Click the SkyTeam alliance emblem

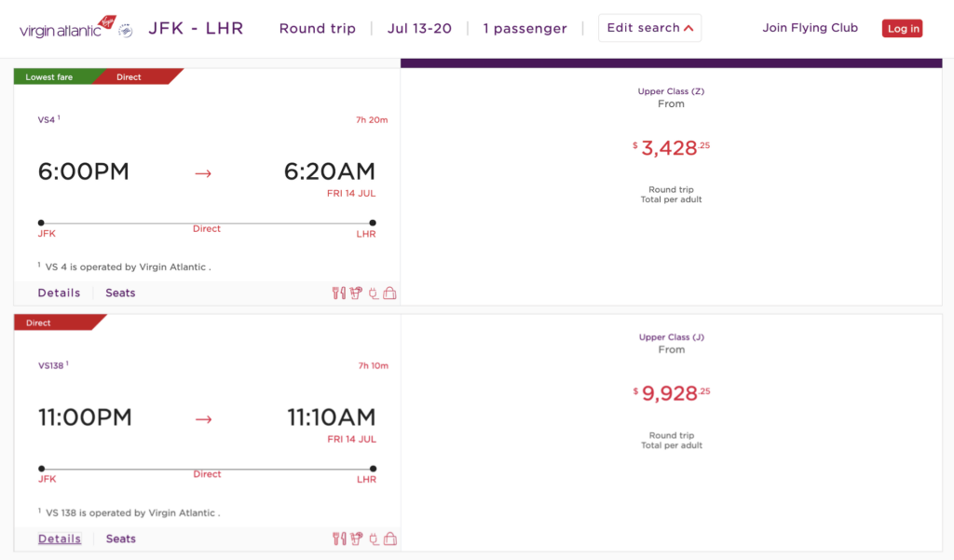pyautogui.click(x=125, y=29)
